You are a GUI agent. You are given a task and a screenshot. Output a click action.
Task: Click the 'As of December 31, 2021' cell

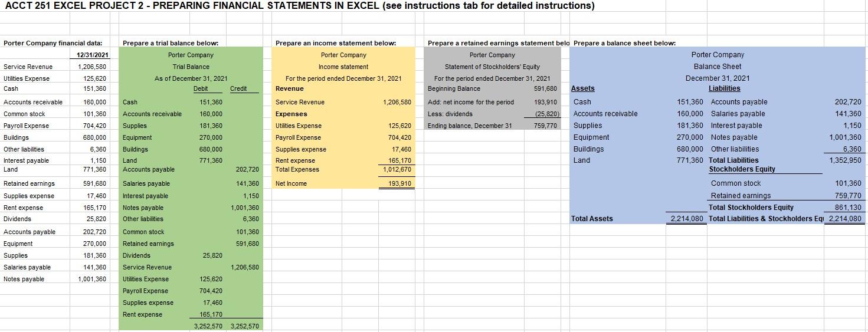(191, 78)
